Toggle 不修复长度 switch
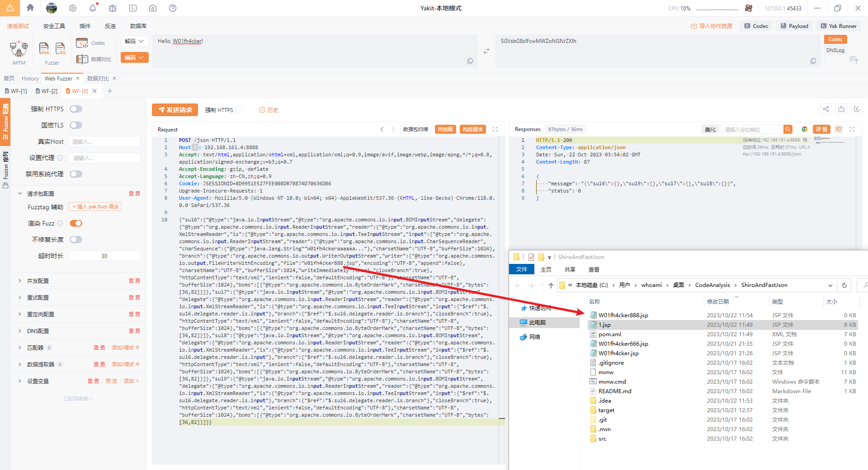 click(76, 240)
